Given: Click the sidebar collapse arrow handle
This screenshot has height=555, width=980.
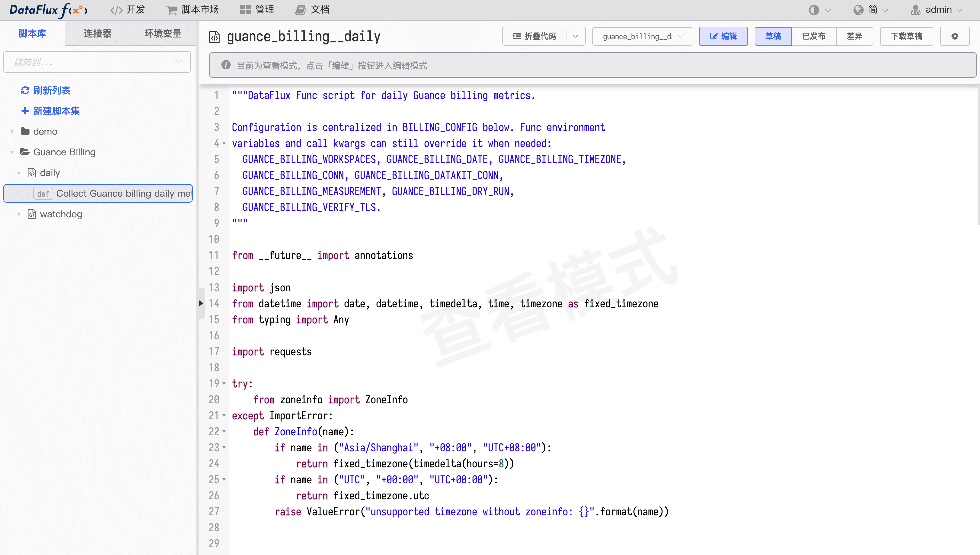Looking at the screenshot, I should [x=201, y=303].
